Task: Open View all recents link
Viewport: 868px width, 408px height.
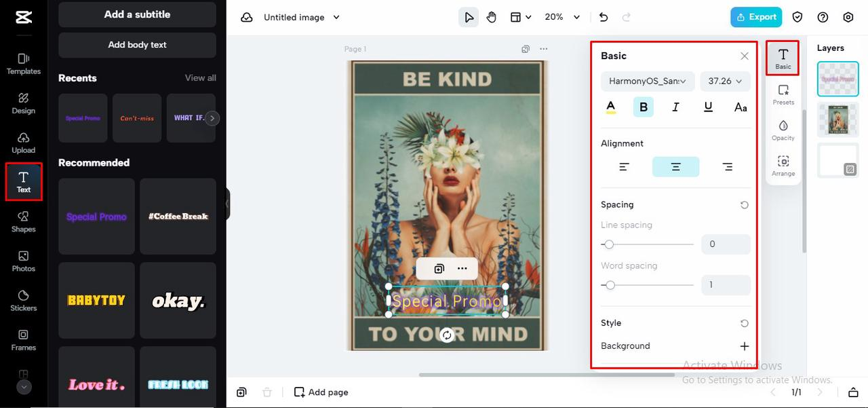Action: pyautogui.click(x=201, y=78)
